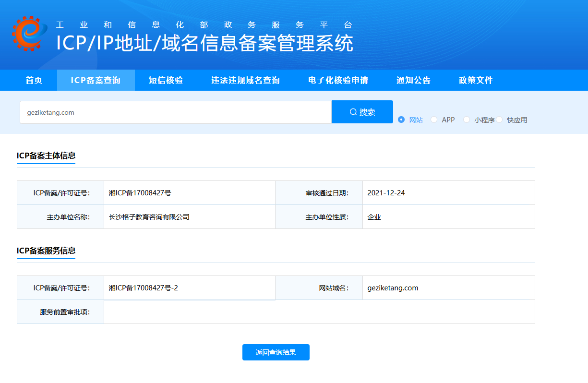The image size is (588, 383).
Task: Select the APP radio button
Action: click(434, 120)
